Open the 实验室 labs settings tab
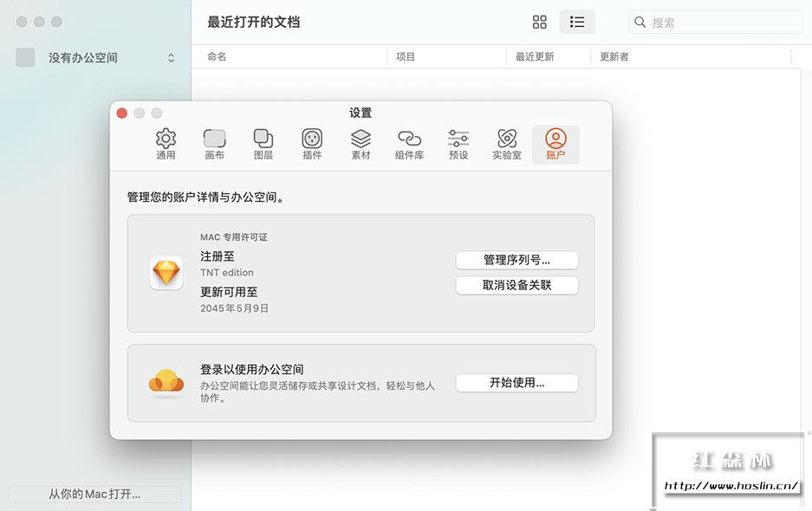Image resolution: width=812 pixels, height=511 pixels. point(506,145)
